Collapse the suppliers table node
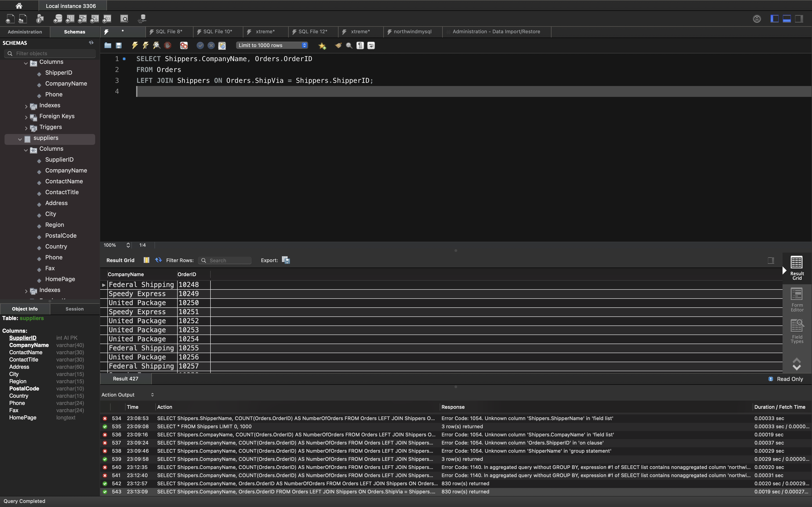812x507 pixels. [x=20, y=139]
